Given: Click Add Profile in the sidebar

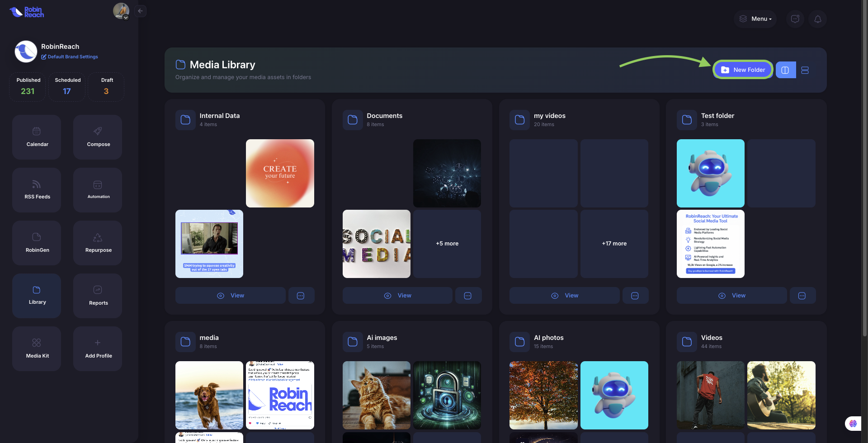Looking at the screenshot, I should (x=98, y=349).
